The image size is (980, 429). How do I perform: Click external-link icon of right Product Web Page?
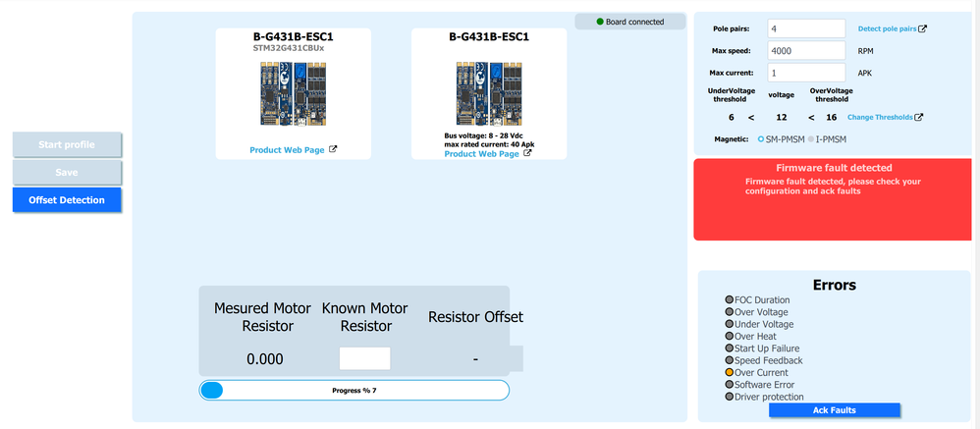527,153
